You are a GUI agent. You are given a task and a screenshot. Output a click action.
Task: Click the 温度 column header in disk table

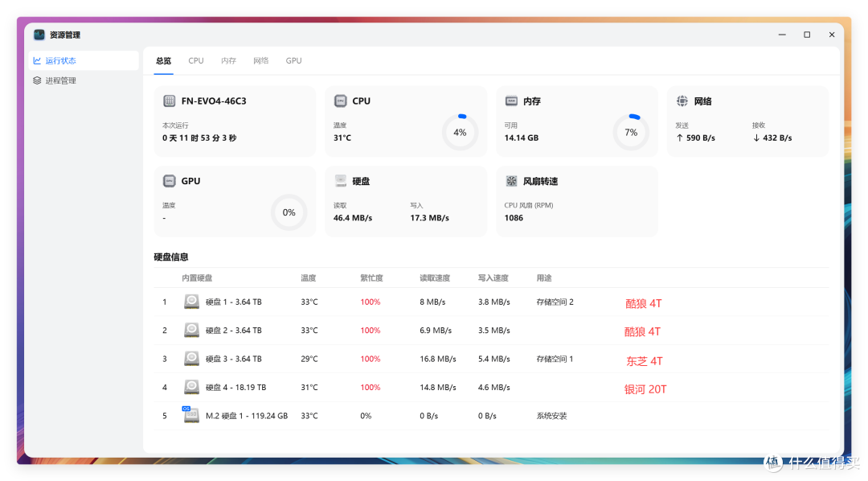(x=309, y=277)
